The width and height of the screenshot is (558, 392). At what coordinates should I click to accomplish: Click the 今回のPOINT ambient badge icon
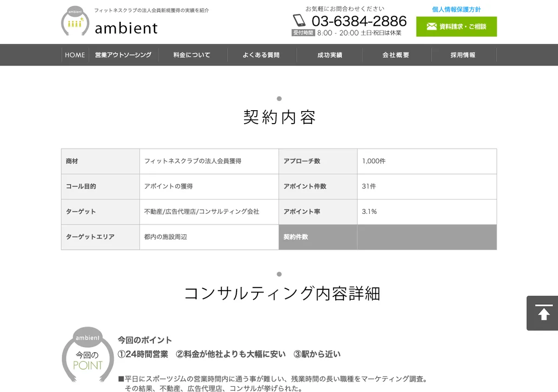click(x=88, y=355)
